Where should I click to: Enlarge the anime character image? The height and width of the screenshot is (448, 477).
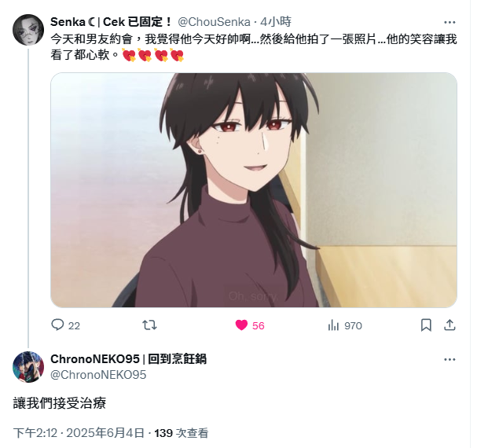coord(254,190)
